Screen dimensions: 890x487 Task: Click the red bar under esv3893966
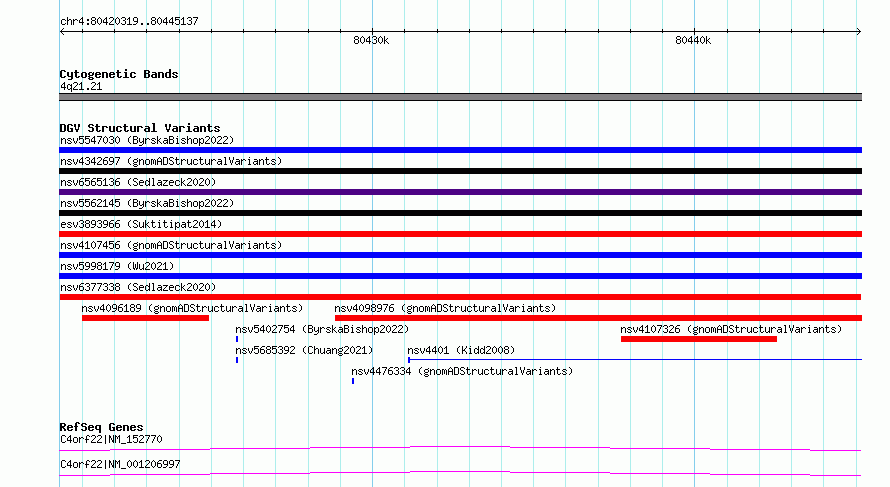(x=460, y=234)
